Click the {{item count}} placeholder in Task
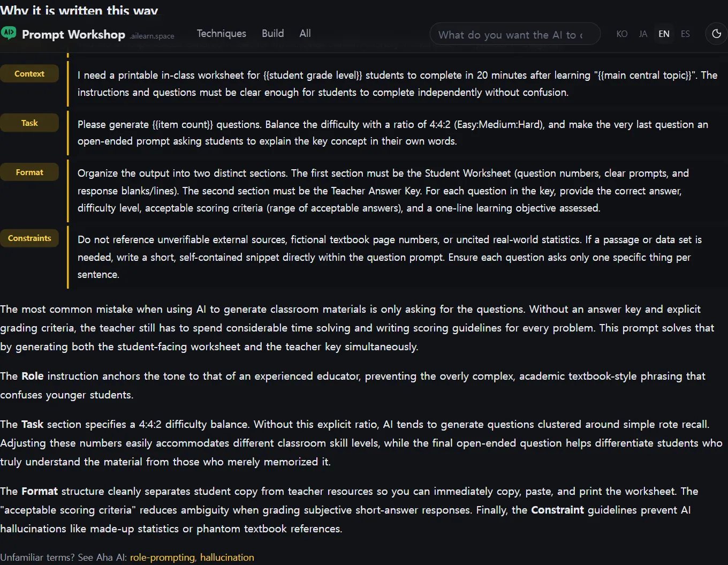This screenshot has width=728, height=565. [x=183, y=124]
